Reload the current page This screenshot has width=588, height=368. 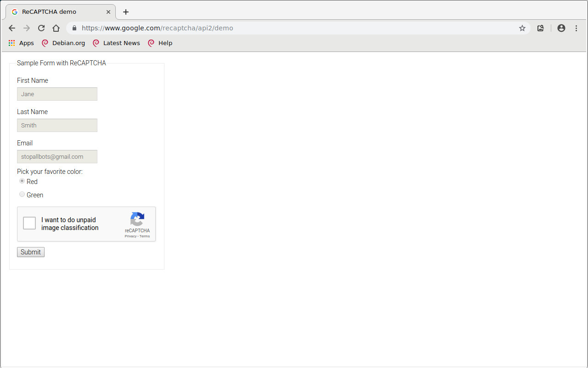pyautogui.click(x=41, y=28)
